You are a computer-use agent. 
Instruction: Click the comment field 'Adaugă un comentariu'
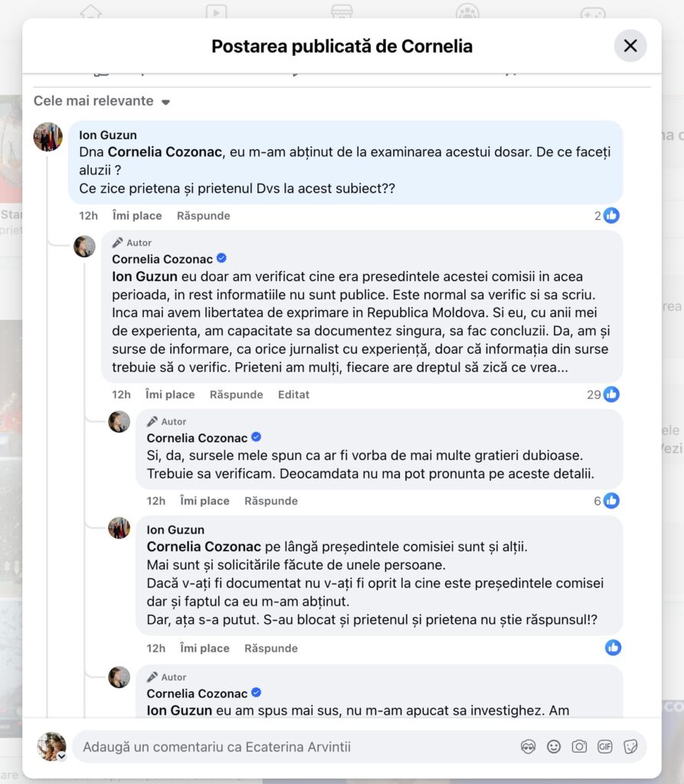coord(291,746)
